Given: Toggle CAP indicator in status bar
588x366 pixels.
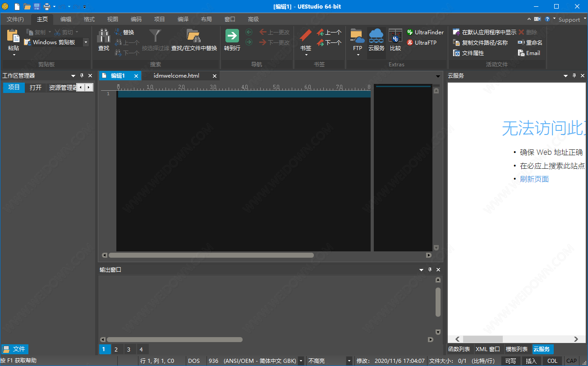Looking at the screenshot, I should 571,361.
